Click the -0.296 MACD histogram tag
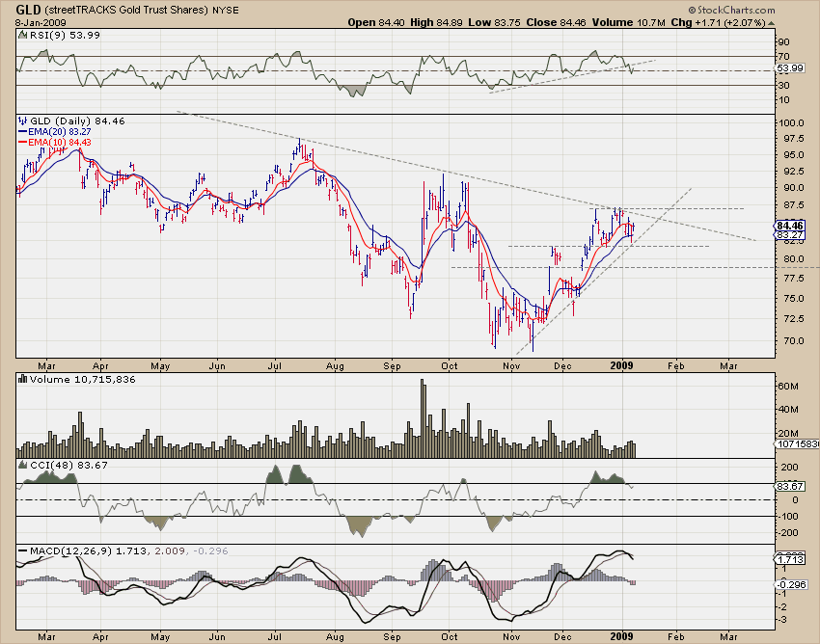The width and height of the screenshot is (820, 644). tap(790, 584)
